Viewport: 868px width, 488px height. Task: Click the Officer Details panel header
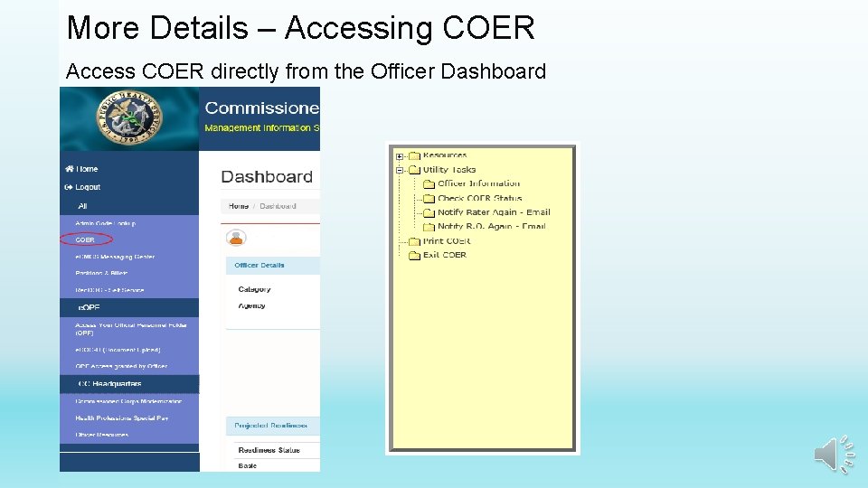tap(273, 265)
